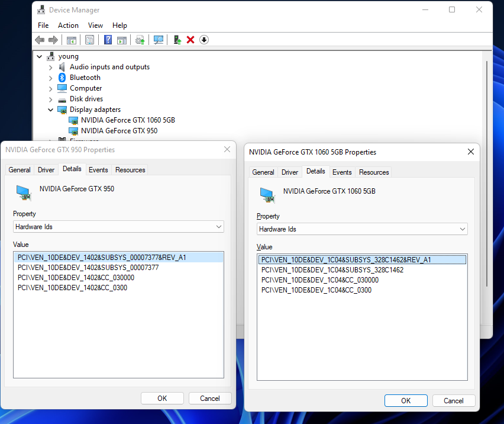Viewport: 504px width, 424px height.
Task: Close the GTX 950 Properties dialog
Action: pyautogui.click(x=227, y=149)
